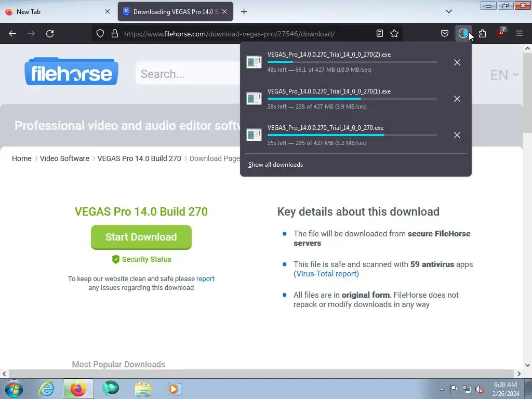
Task: Launch Internet Explorer from taskbar
Action: click(x=46, y=389)
